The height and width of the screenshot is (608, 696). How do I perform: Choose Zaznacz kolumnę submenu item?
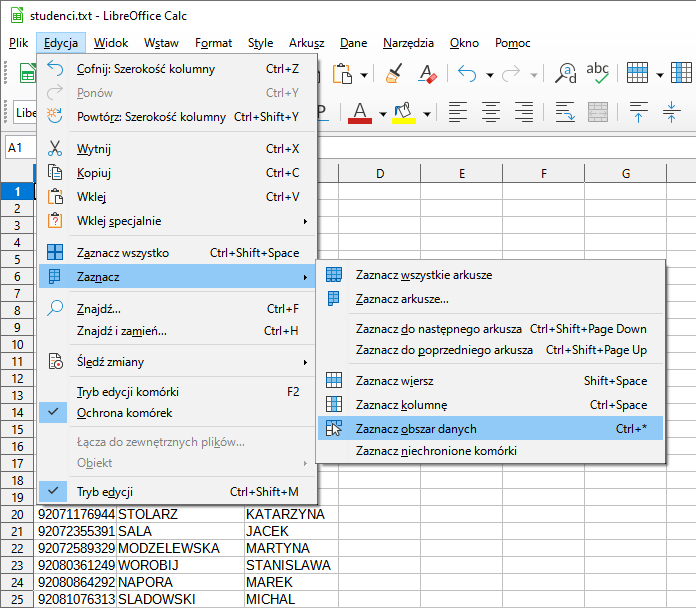(x=490, y=405)
